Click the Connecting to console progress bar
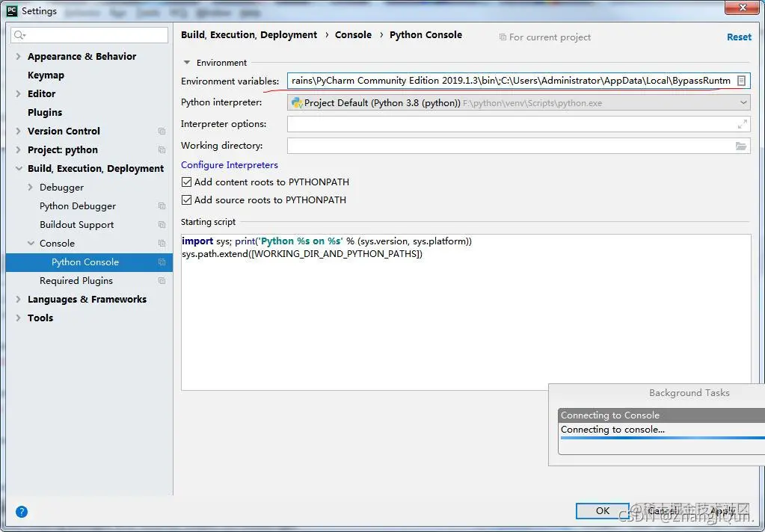 [x=663, y=438]
